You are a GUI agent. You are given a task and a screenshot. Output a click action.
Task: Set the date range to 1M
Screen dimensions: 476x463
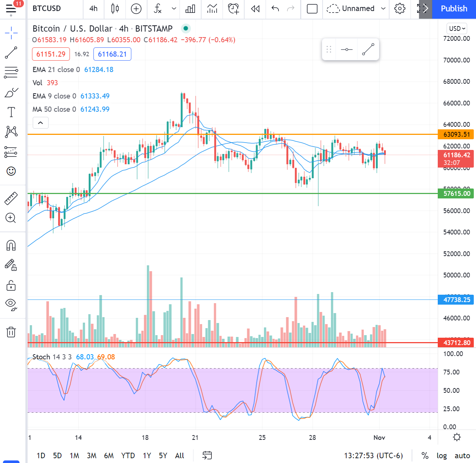74,456
